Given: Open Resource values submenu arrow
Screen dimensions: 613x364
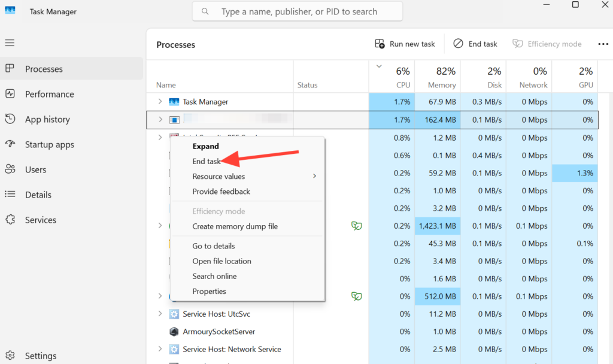Looking at the screenshot, I should click(314, 177).
